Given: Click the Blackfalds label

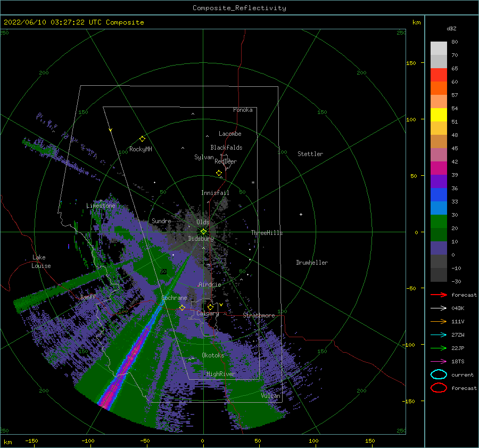Looking at the screenshot, I should 226,148.
